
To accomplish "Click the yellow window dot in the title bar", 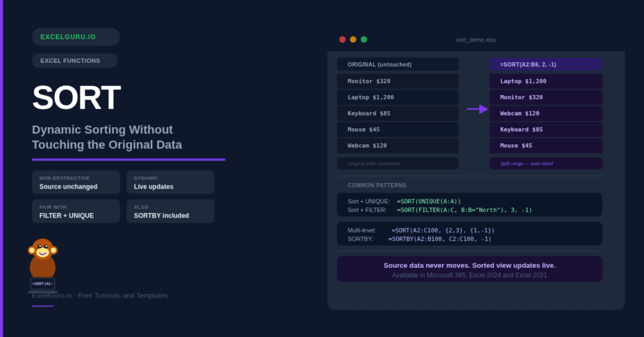I will coord(353,40).
